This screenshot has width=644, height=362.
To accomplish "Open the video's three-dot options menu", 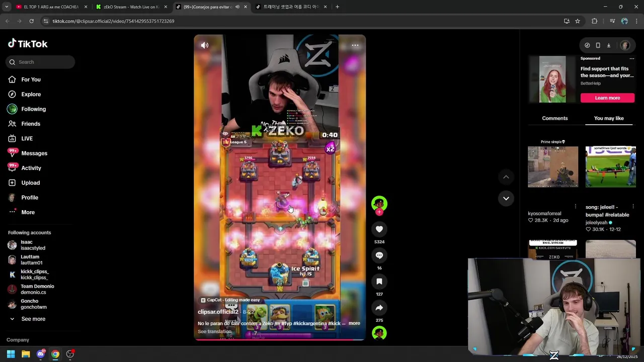I will [x=355, y=45].
